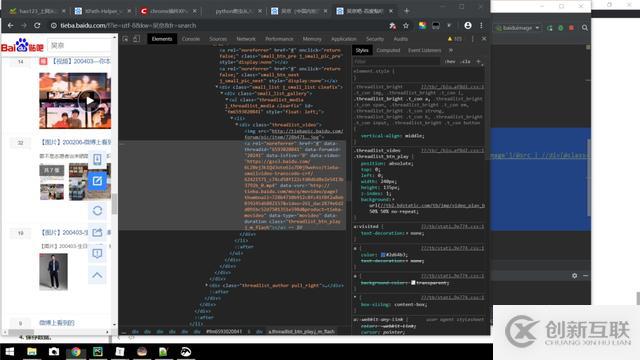The height and width of the screenshot is (360, 640).
Task: Click the color swatch next to #2d64b3
Action: click(383, 255)
